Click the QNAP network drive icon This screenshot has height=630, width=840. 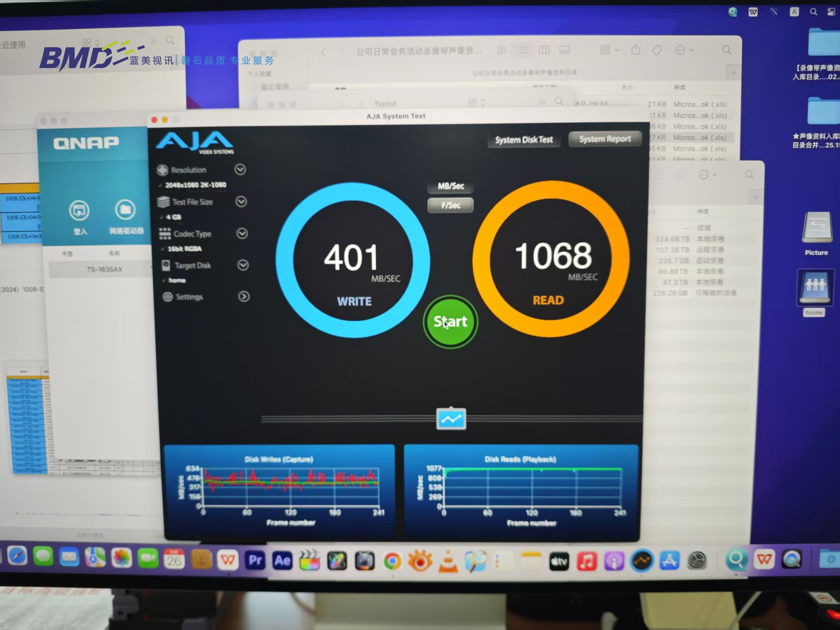tap(125, 211)
